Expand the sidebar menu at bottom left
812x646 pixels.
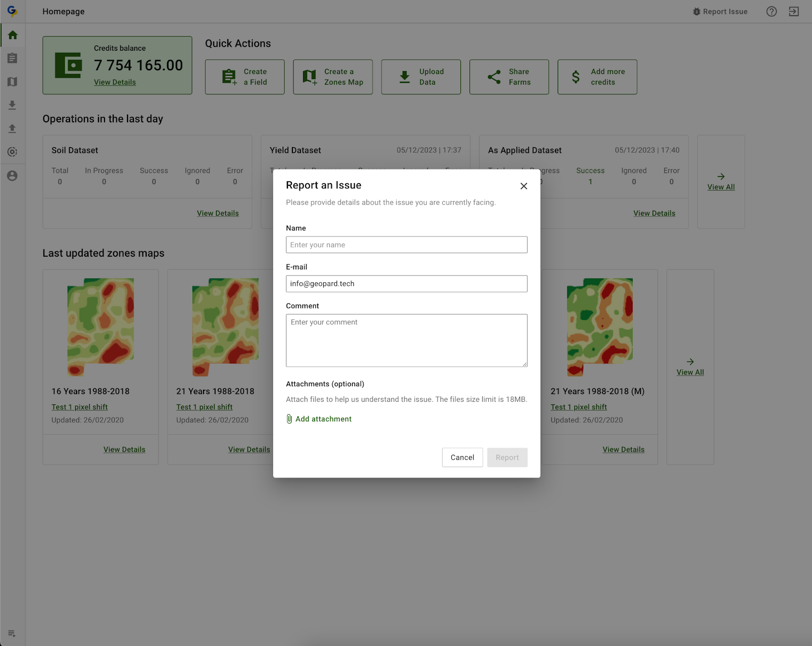pos(12,633)
